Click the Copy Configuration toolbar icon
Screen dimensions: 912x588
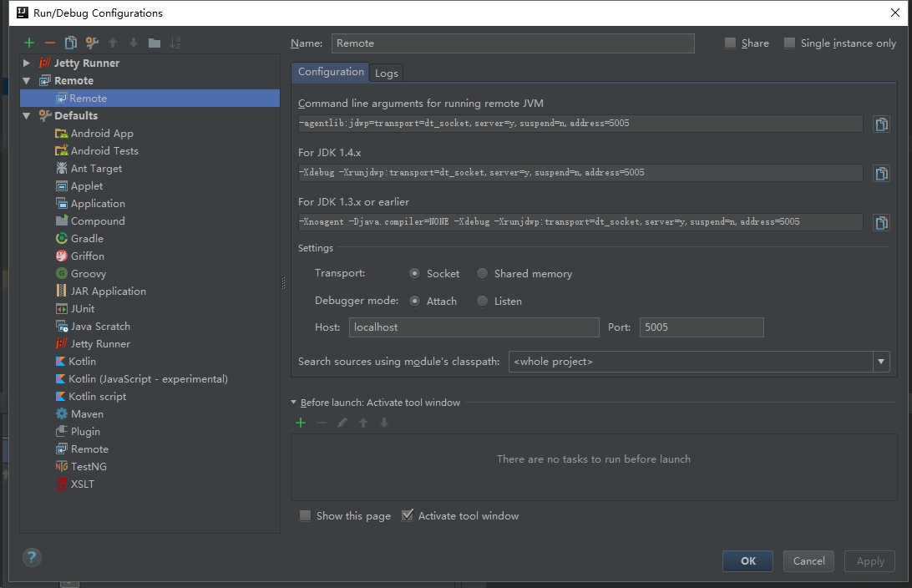click(x=71, y=43)
